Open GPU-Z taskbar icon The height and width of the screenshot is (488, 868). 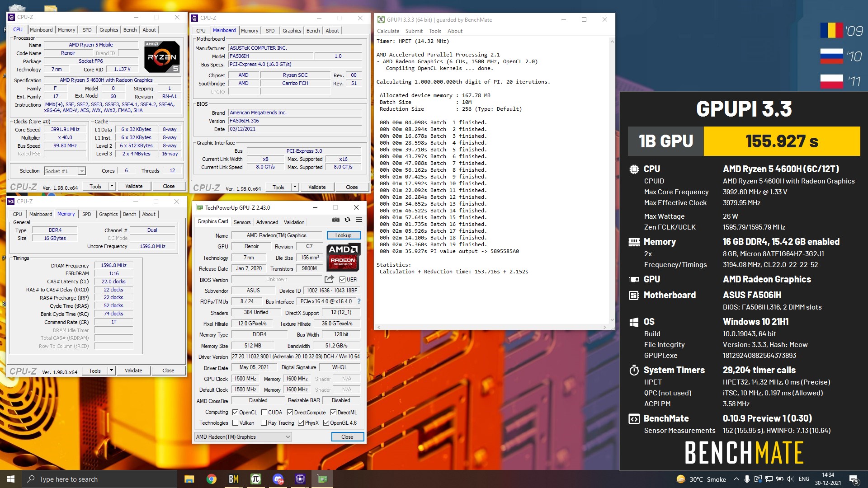pos(322,479)
